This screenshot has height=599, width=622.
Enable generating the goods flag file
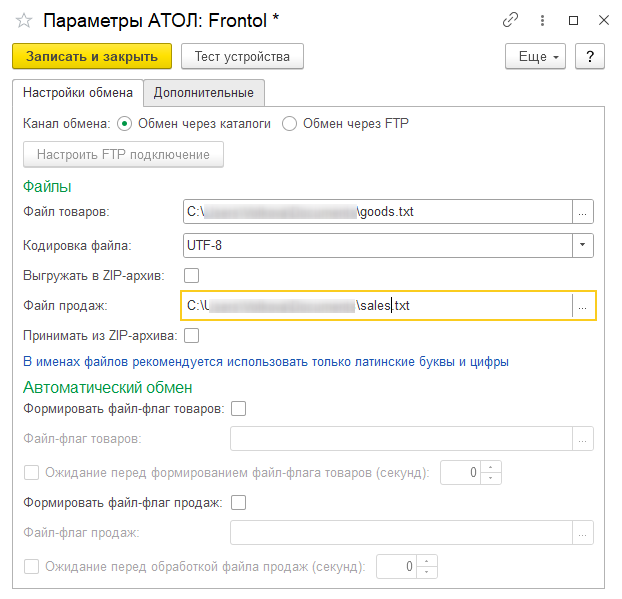[238, 408]
